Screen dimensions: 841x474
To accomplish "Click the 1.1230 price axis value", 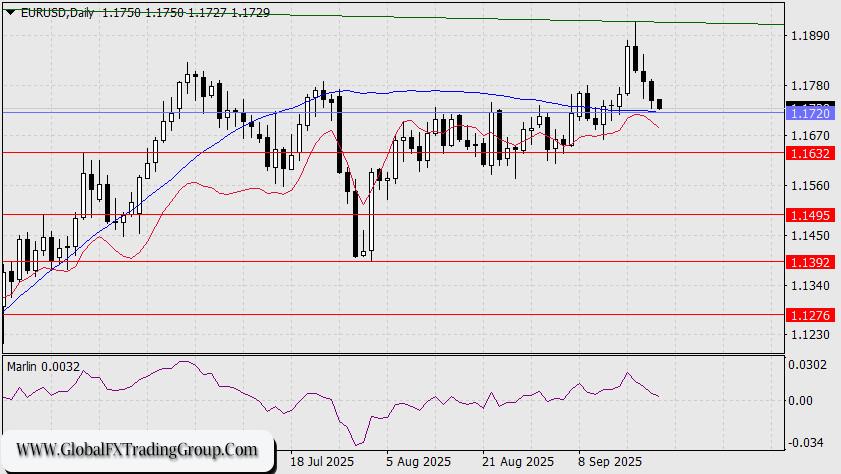I will (x=810, y=335).
